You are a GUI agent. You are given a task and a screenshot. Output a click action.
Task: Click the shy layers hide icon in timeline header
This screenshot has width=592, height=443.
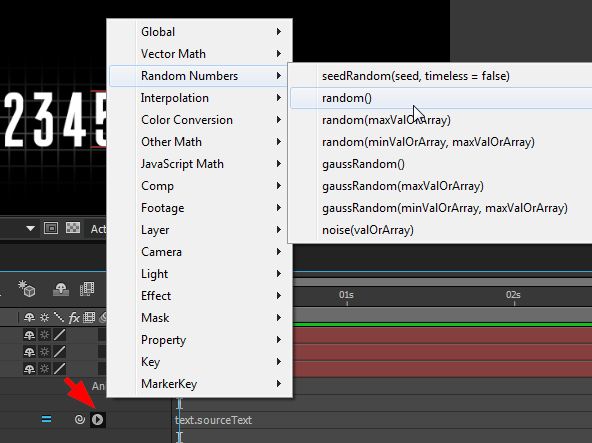(61, 290)
